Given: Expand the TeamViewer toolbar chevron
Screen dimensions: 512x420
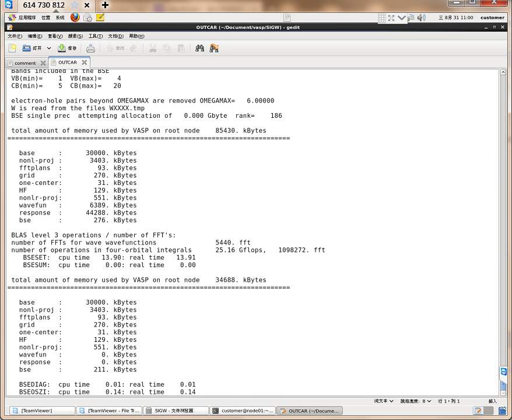Looking at the screenshot, I should tap(401, 17).
